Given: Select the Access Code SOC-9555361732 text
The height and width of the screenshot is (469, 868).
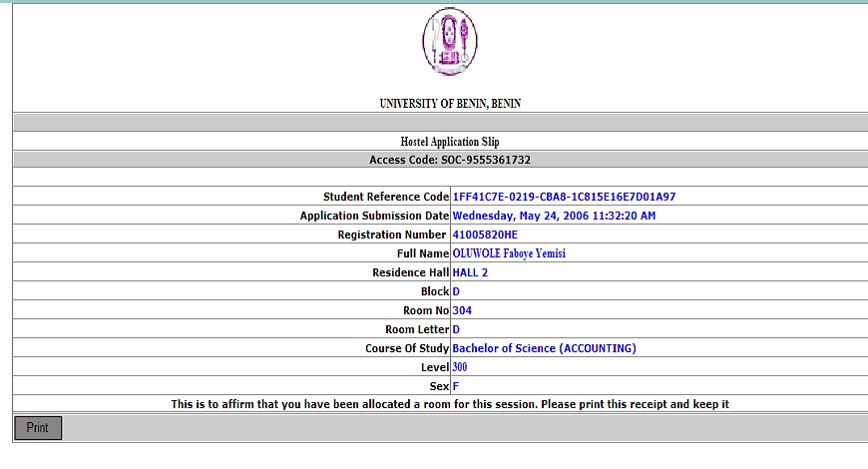Looking at the screenshot, I should coord(450,160).
